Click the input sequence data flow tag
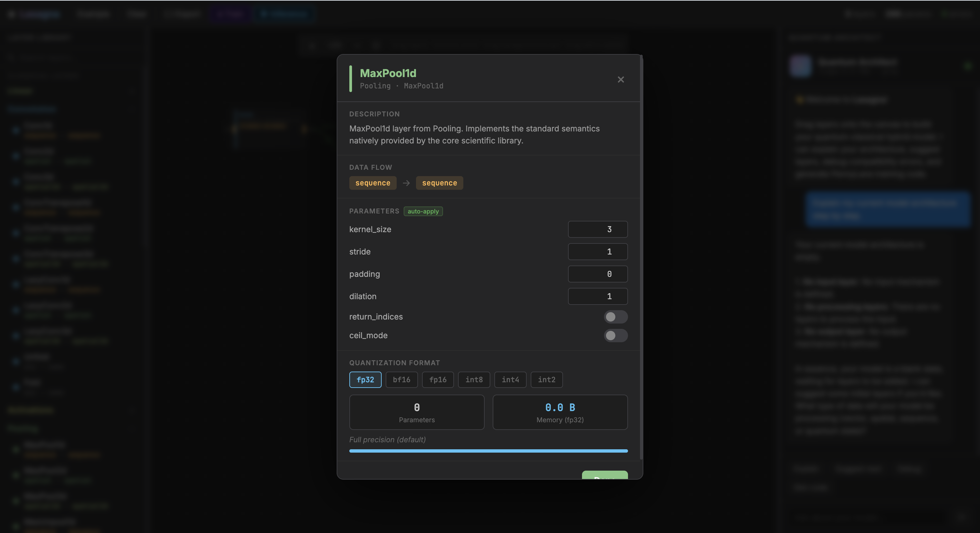Image resolution: width=980 pixels, height=533 pixels. (372, 183)
